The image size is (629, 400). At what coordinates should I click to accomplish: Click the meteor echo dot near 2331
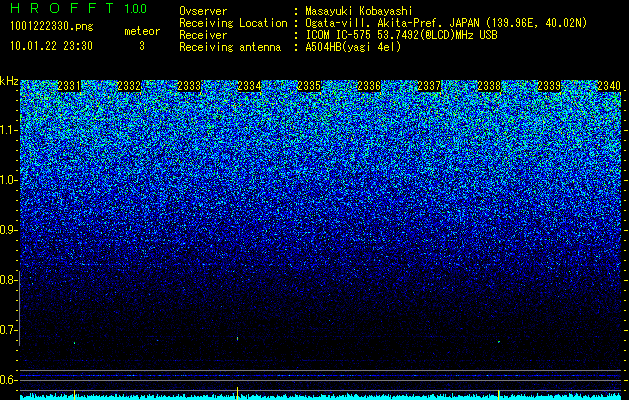pos(75,343)
